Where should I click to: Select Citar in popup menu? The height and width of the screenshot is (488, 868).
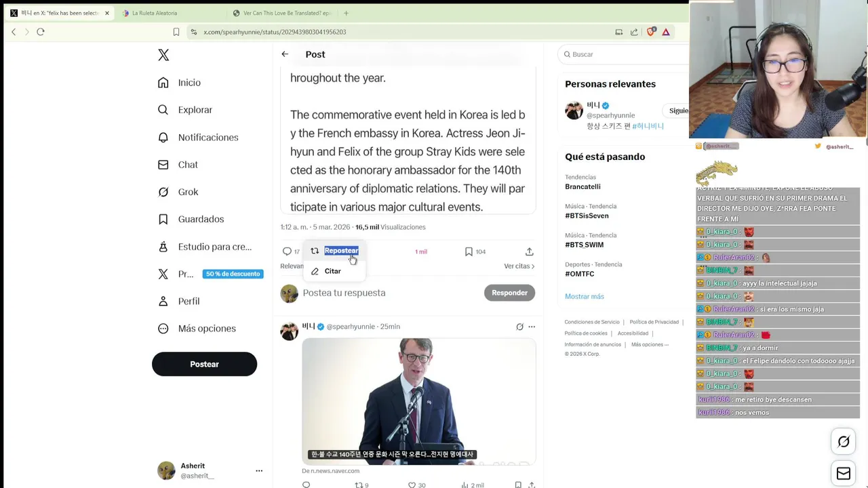(334, 271)
